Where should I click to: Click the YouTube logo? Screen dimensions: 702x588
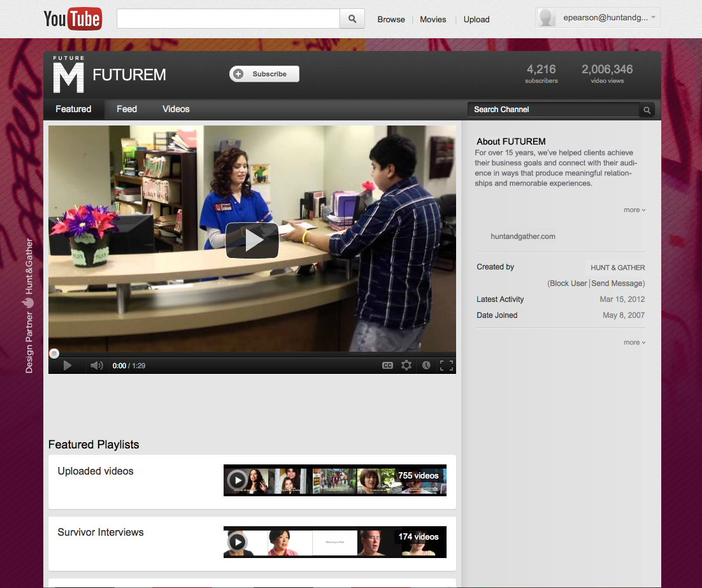tap(73, 19)
